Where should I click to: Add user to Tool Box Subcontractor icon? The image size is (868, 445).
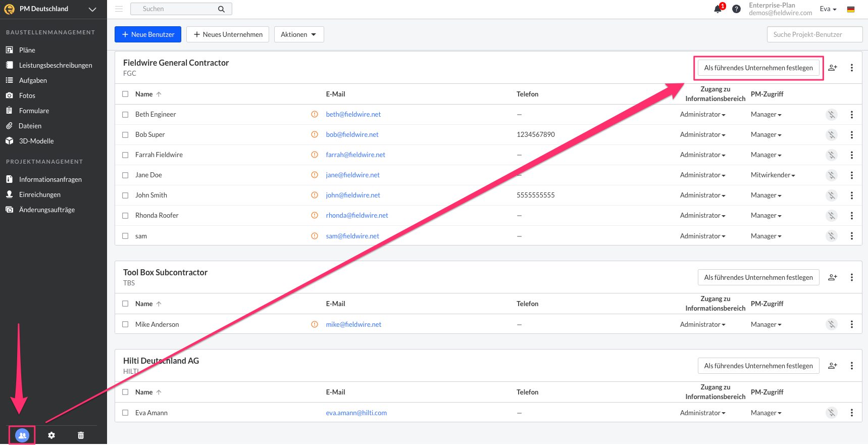pos(833,277)
